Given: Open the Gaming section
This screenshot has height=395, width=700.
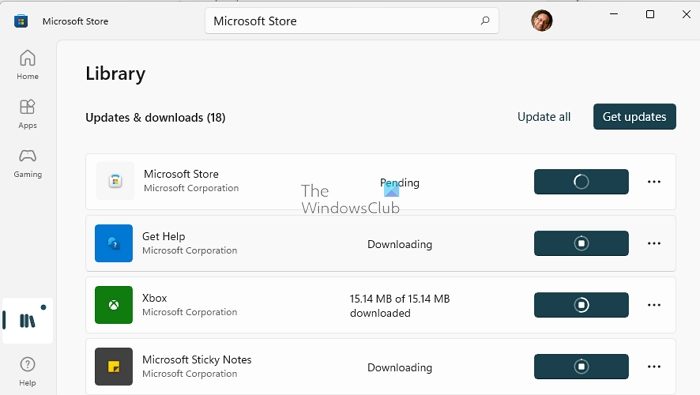Looking at the screenshot, I should coord(27,163).
